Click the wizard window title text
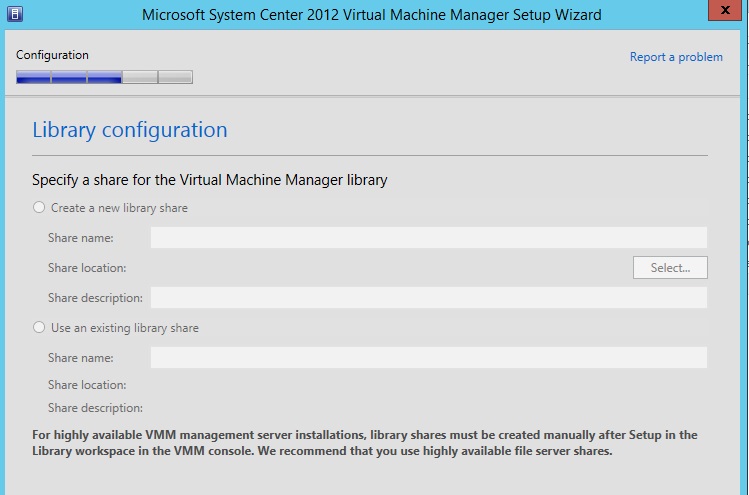The width and height of the screenshot is (749, 495). coord(372,15)
